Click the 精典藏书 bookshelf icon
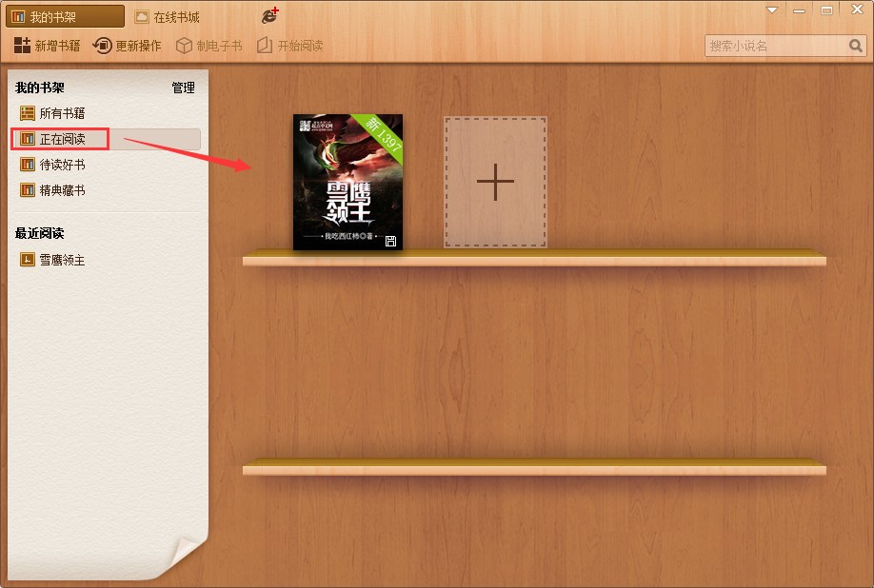This screenshot has width=874, height=588. click(28, 190)
